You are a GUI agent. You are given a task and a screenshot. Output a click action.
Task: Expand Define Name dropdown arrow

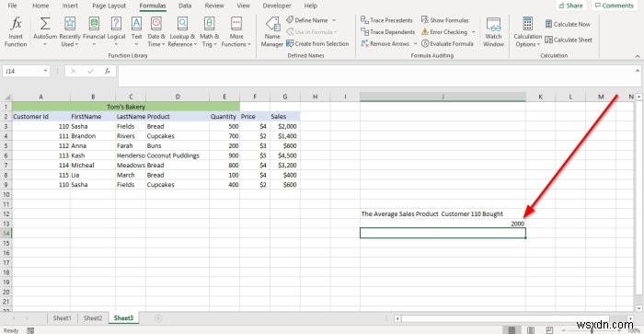pyautogui.click(x=334, y=20)
